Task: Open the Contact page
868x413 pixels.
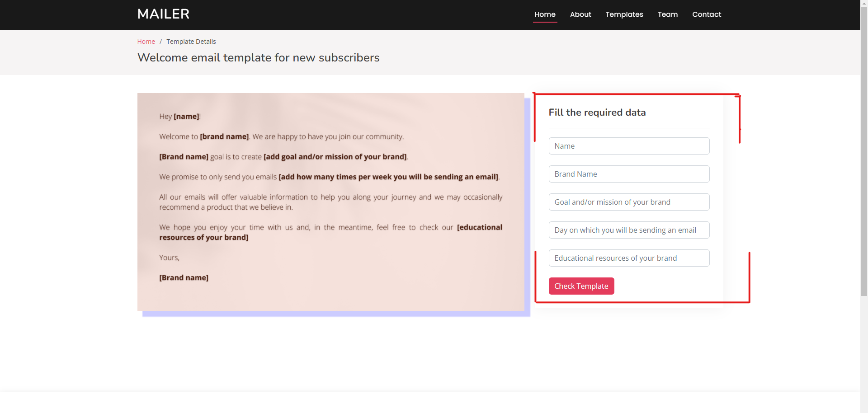Action: pos(707,14)
